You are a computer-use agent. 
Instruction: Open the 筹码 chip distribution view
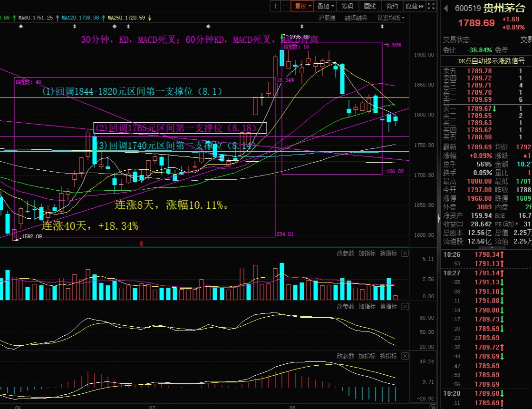tap(347, 6)
